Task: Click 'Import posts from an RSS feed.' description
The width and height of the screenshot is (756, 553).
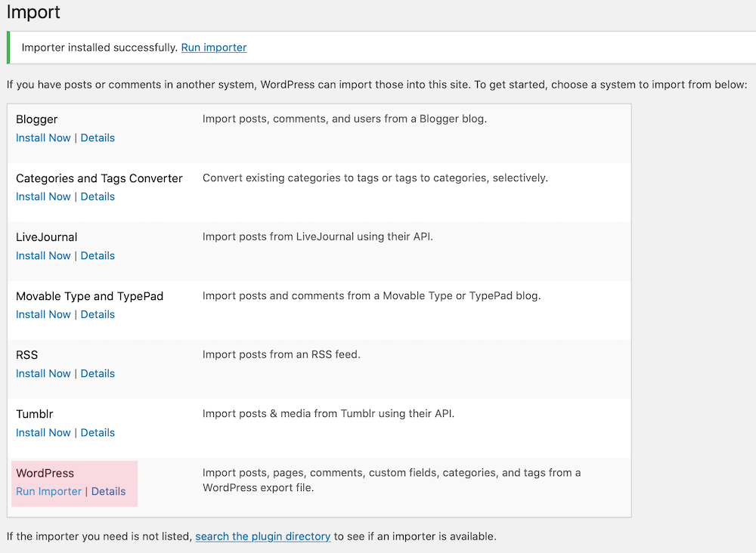Action: (281, 354)
